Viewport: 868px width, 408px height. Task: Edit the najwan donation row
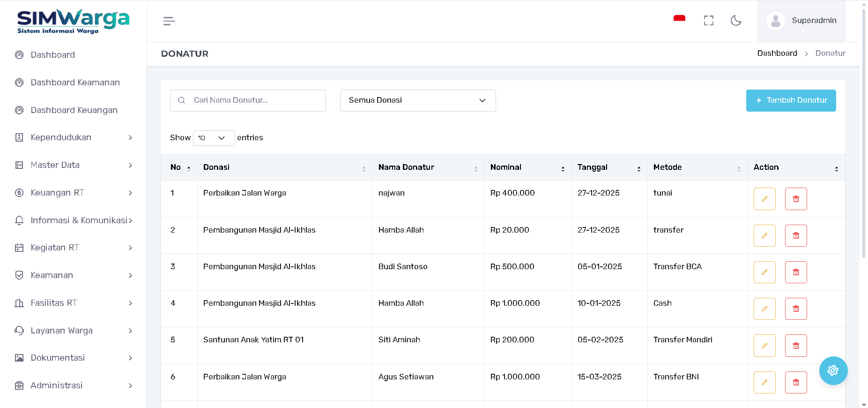764,199
